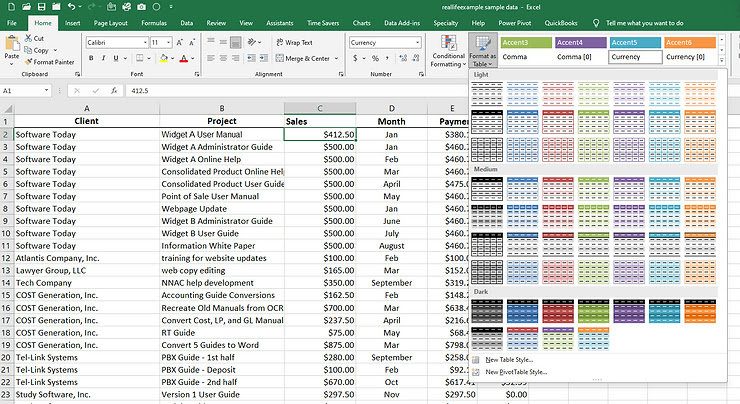Image resolution: width=740 pixels, height=404 pixels.
Task: Click the Increase Decimal icon
Action: pos(403,58)
